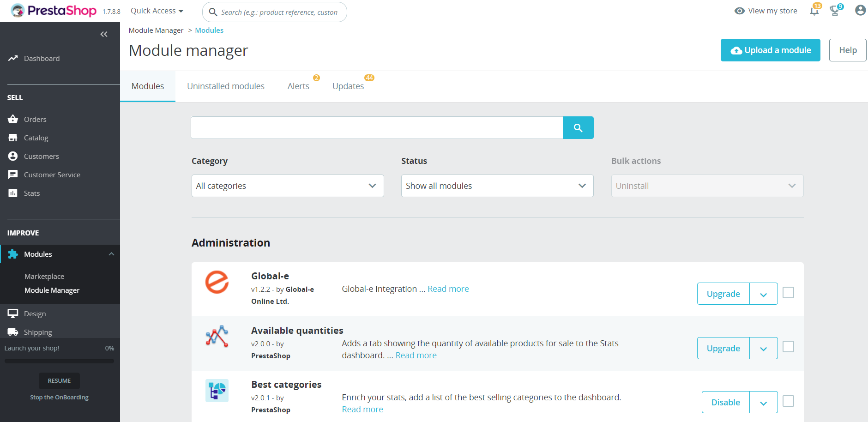Click RESUME onboarding button
The width and height of the screenshot is (868, 422).
click(59, 381)
